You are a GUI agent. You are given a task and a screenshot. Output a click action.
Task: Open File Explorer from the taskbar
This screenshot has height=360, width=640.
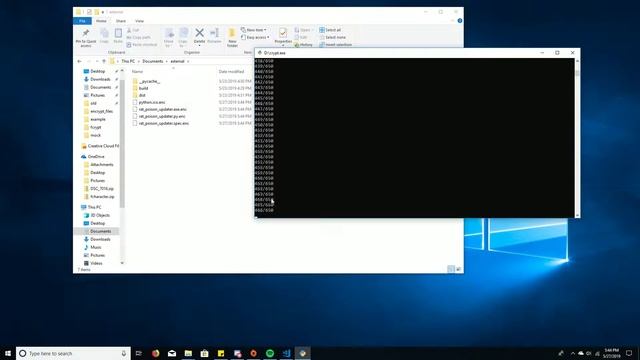tap(188, 353)
